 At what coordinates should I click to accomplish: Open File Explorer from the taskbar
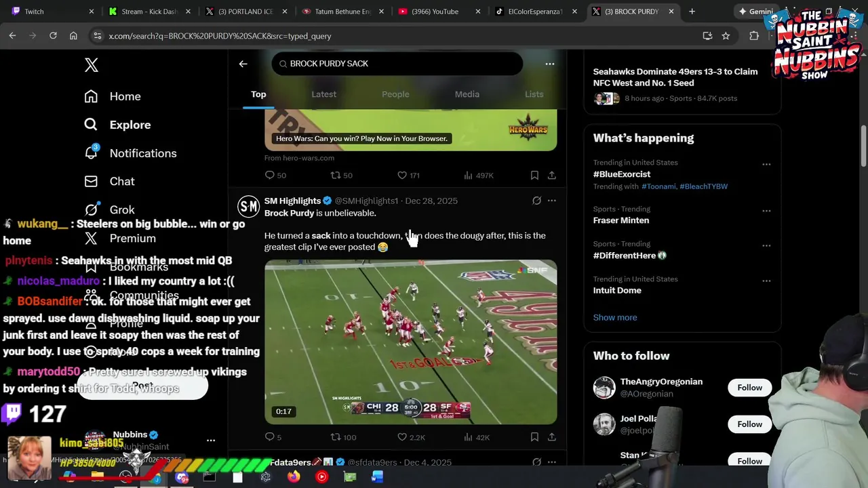[97, 477]
